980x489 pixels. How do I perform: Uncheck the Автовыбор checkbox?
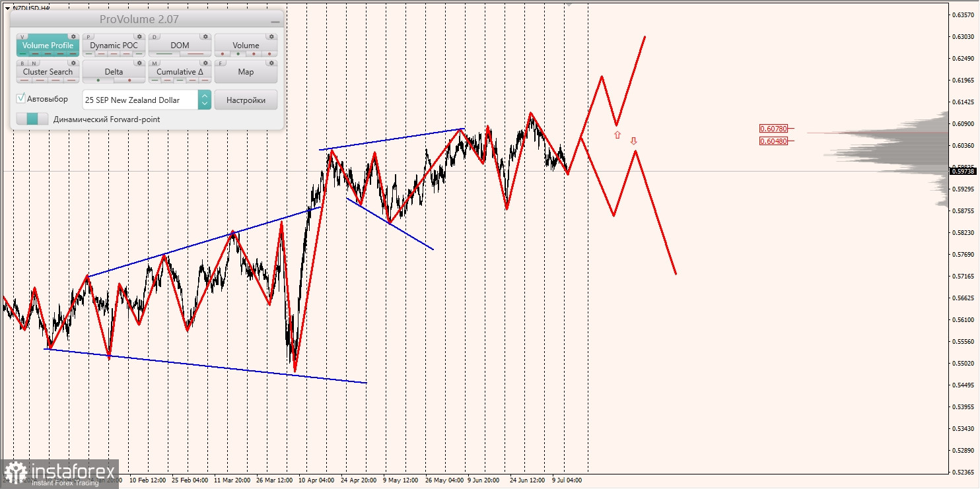[21, 98]
